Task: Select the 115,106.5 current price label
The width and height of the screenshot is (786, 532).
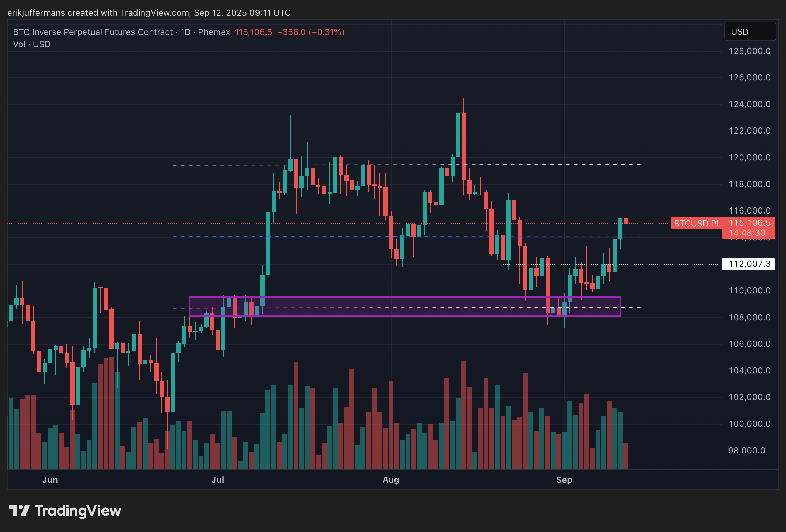Action: (x=749, y=223)
